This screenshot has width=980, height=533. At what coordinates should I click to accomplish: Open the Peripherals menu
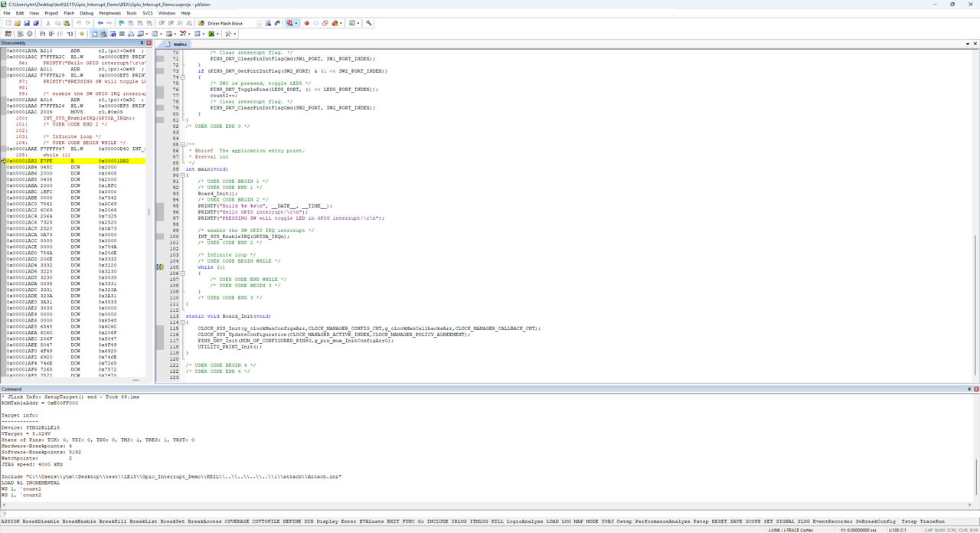pos(110,13)
